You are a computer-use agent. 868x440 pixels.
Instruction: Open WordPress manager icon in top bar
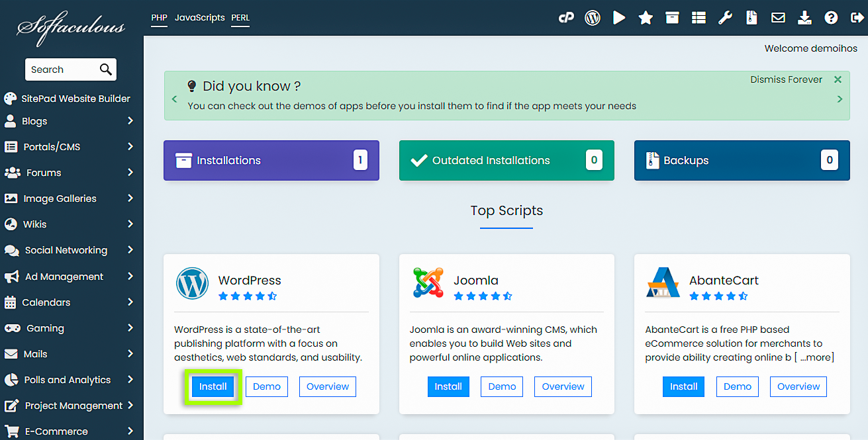pyautogui.click(x=593, y=18)
